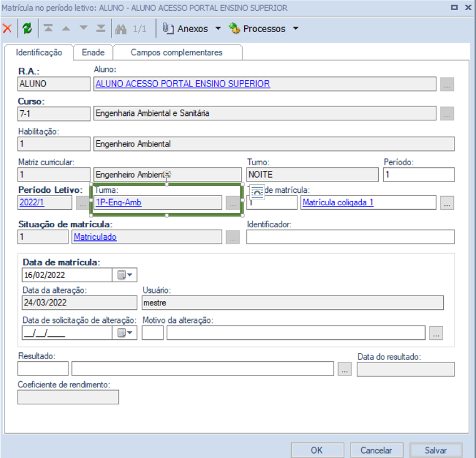Click the Período input field
This screenshot has height=458, width=476.
coord(419,175)
